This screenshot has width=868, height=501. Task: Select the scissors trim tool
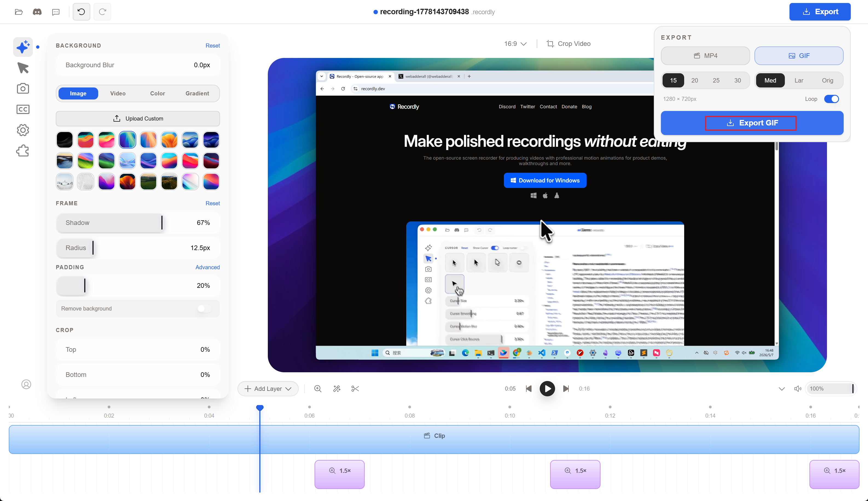pyautogui.click(x=355, y=388)
